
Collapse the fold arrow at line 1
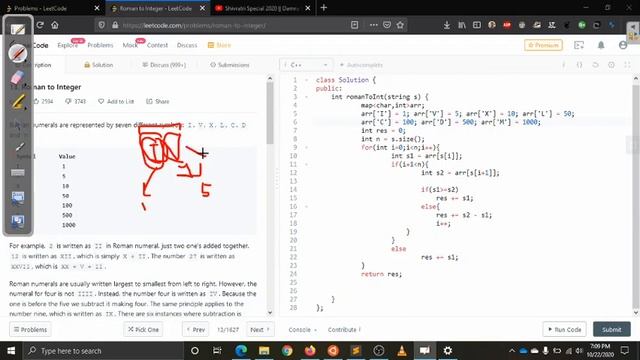[x=307, y=80]
